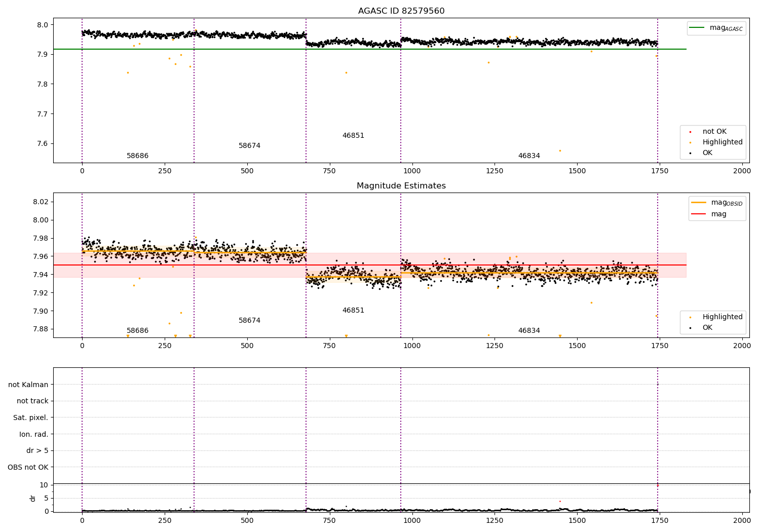Image resolution: width=760 pixels, height=532 pixels.
Task: Click OBSID label 58686 in the top plot
Action: pos(137,156)
